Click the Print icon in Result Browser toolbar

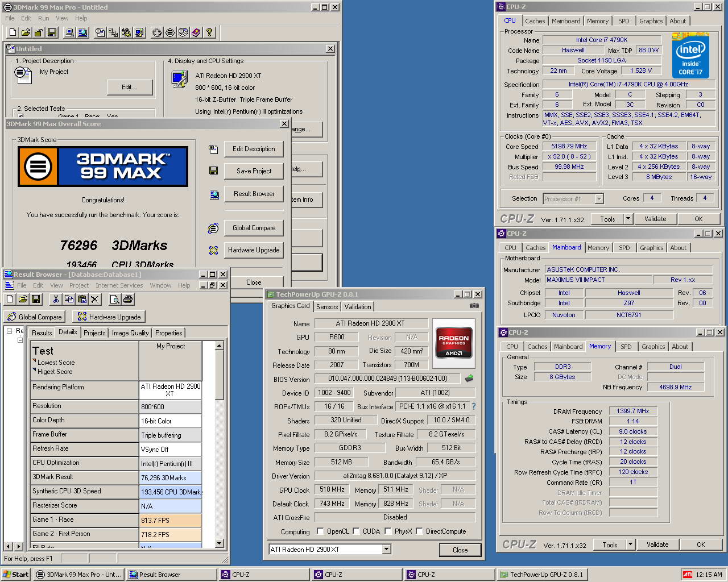click(128, 299)
